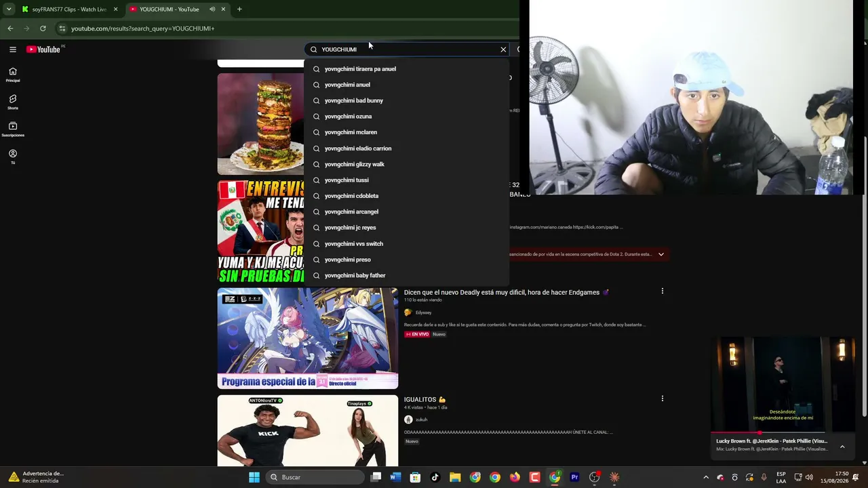This screenshot has height=488, width=868.
Task: Select suggestion 'yovngchimi baby father'
Action: [x=407, y=275]
